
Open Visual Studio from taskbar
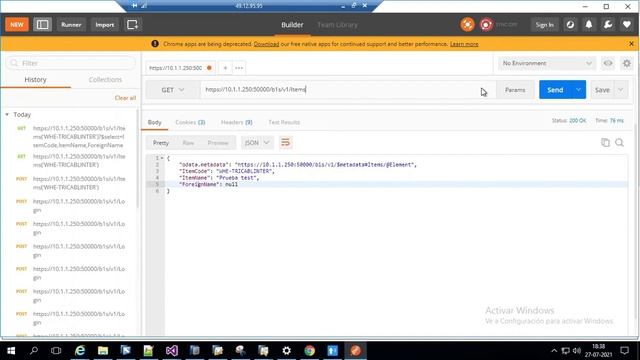coord(172,351)
